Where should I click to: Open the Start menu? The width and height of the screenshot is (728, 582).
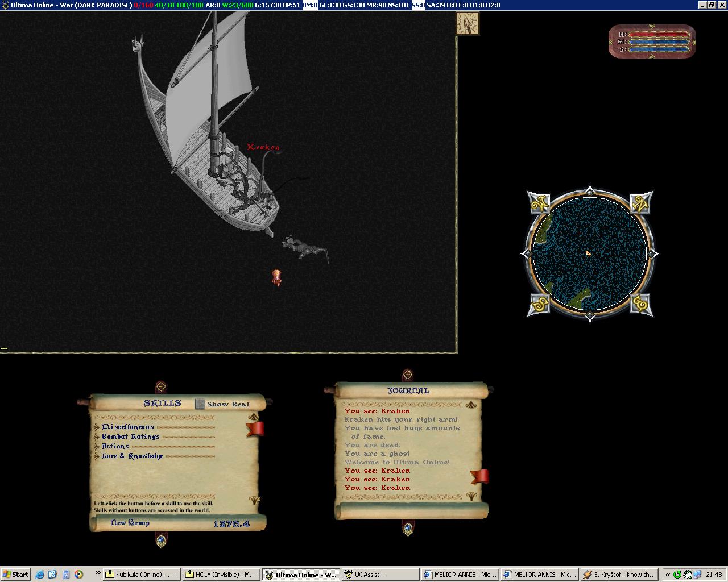[16, 575]
